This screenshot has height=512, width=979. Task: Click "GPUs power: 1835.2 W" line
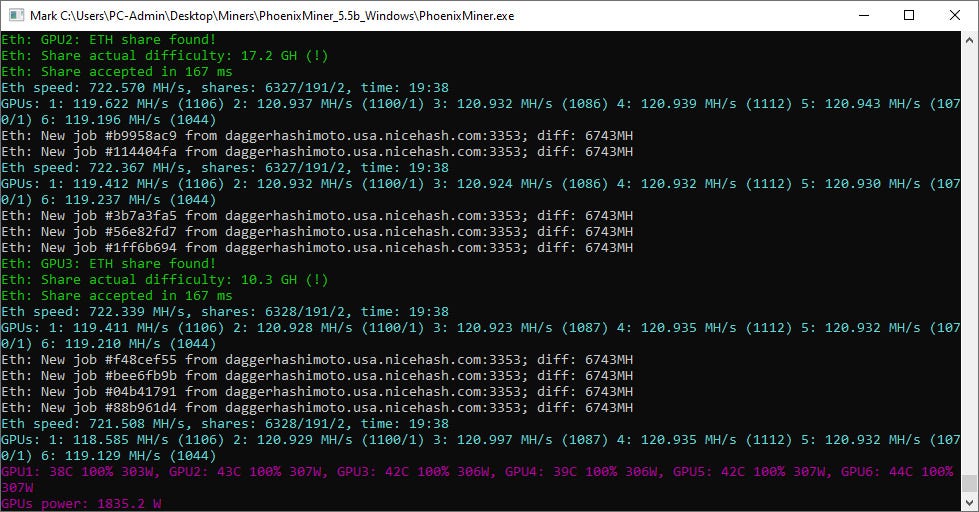81,504
